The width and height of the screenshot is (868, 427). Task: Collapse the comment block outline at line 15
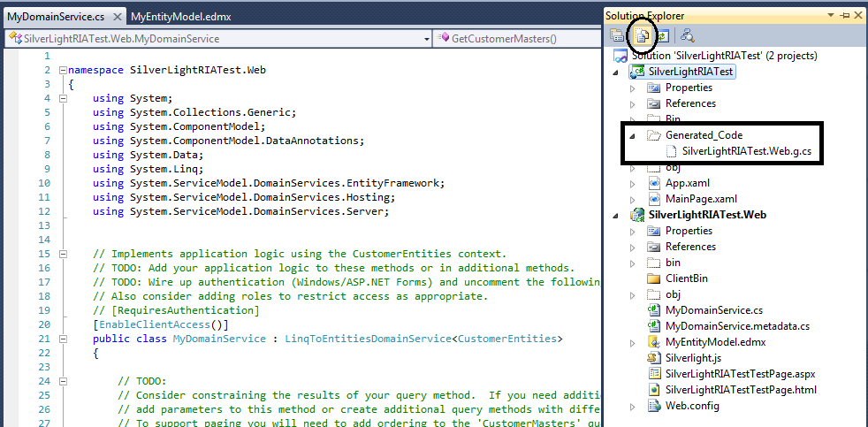click(x=63, y=255)
